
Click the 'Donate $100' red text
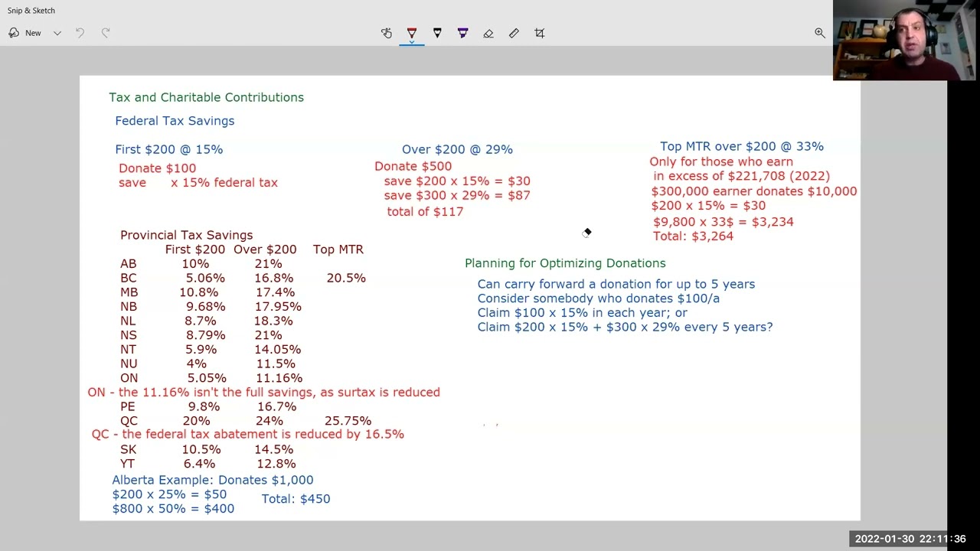pos(157,168)
